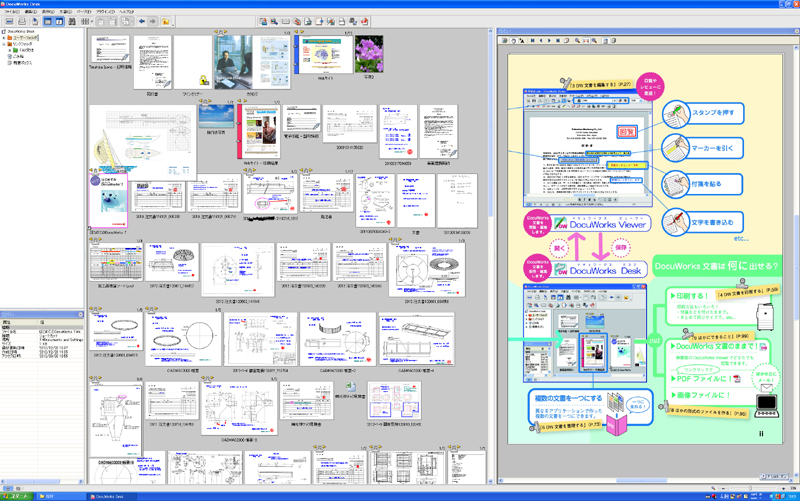Toggle the first view button at bottom-left
Image resolution: width=800 pixels, height=501 pixels.
(7, 488)
